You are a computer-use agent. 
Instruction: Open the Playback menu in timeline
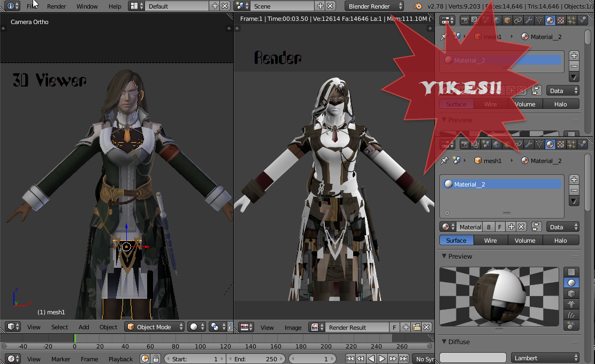click(x=121, y=359)
